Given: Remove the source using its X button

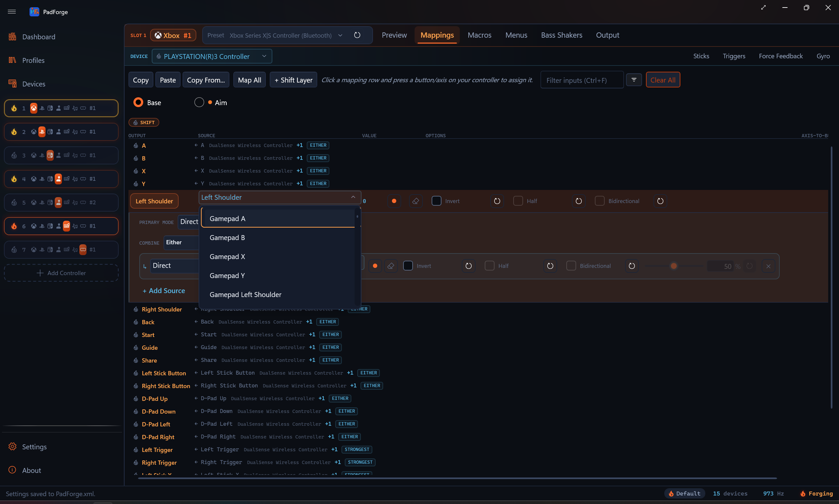Looking at the screenshot, I should tap(768, 266).
